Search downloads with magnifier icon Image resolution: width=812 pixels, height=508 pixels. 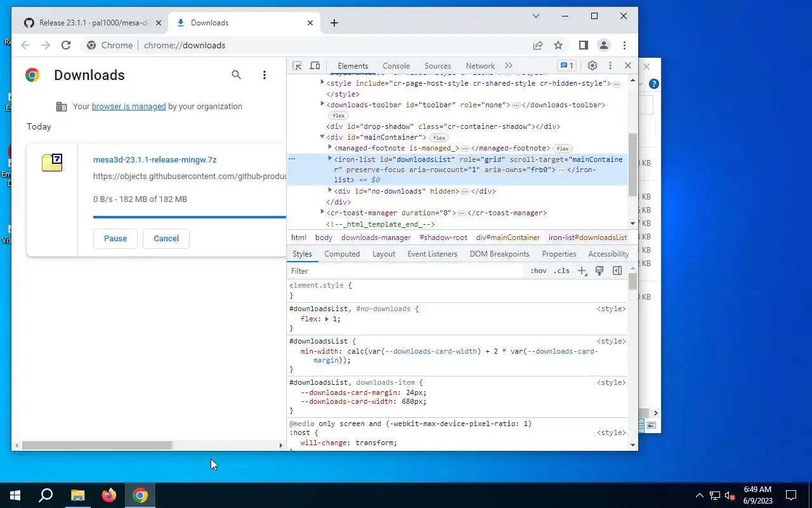coord(237,75)
